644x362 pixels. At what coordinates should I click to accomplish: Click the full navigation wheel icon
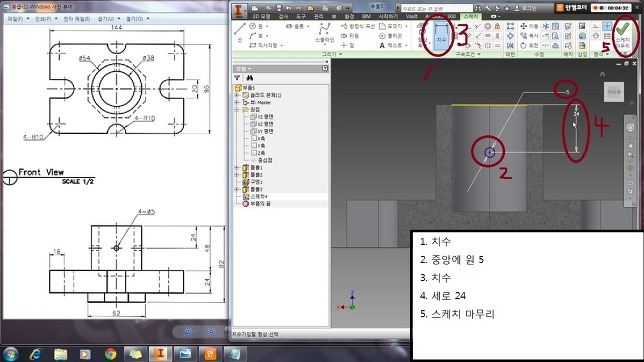[x=630, y=128]
